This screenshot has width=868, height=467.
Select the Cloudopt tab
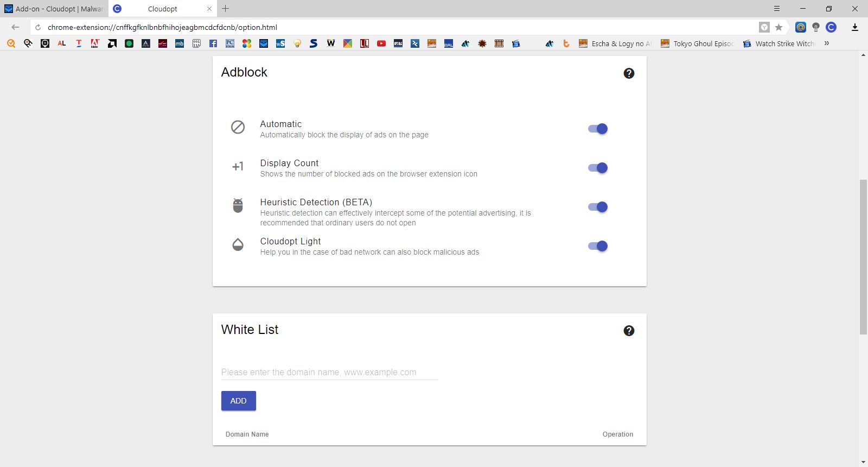[x=162, y=9]
